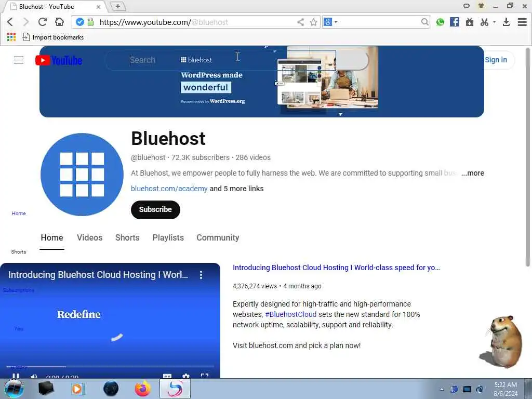
Task: Expand the channel description with ...more
Action: [x=472, y=173]
